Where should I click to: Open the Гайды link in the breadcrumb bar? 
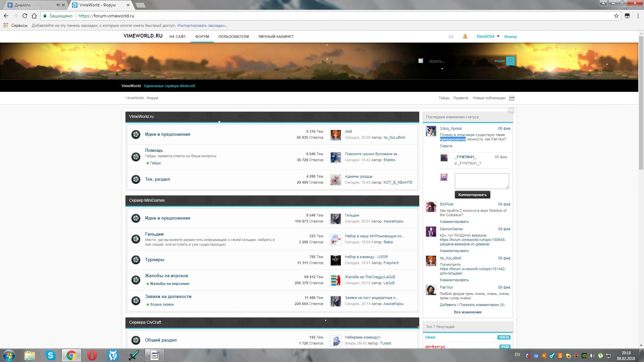(x=444, y=98)
